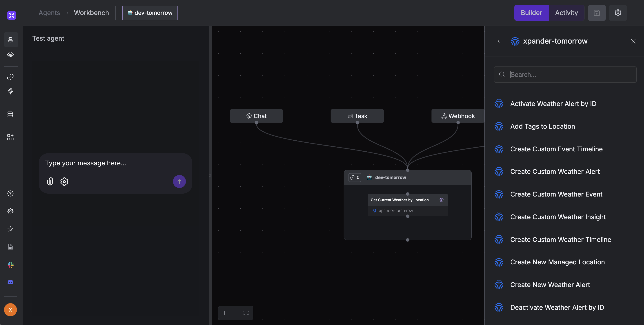Zoom in canvas with plus button
The image size is (644, 325).
point(224,313)
